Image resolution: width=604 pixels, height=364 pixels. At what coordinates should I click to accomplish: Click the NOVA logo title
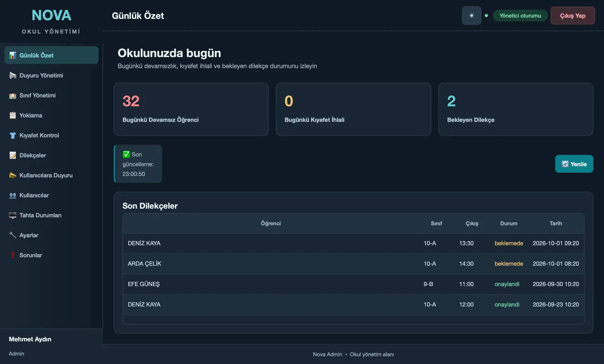pos(51,15)
